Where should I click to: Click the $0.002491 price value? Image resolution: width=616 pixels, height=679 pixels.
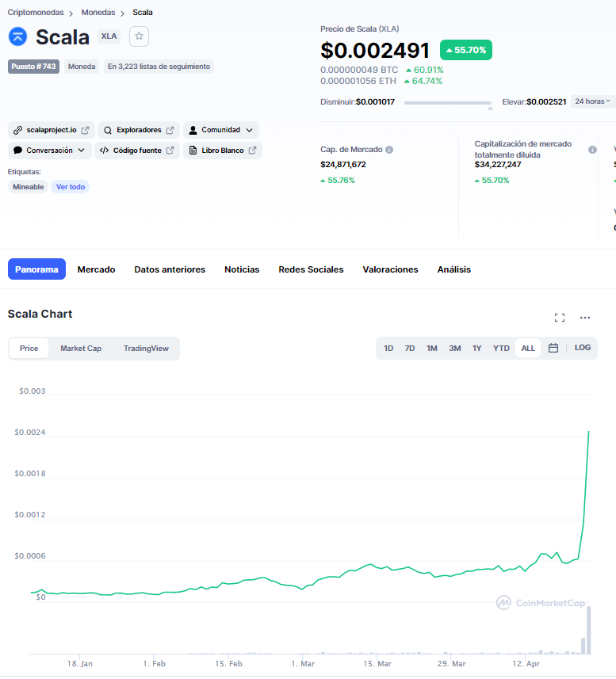[375, 50]
